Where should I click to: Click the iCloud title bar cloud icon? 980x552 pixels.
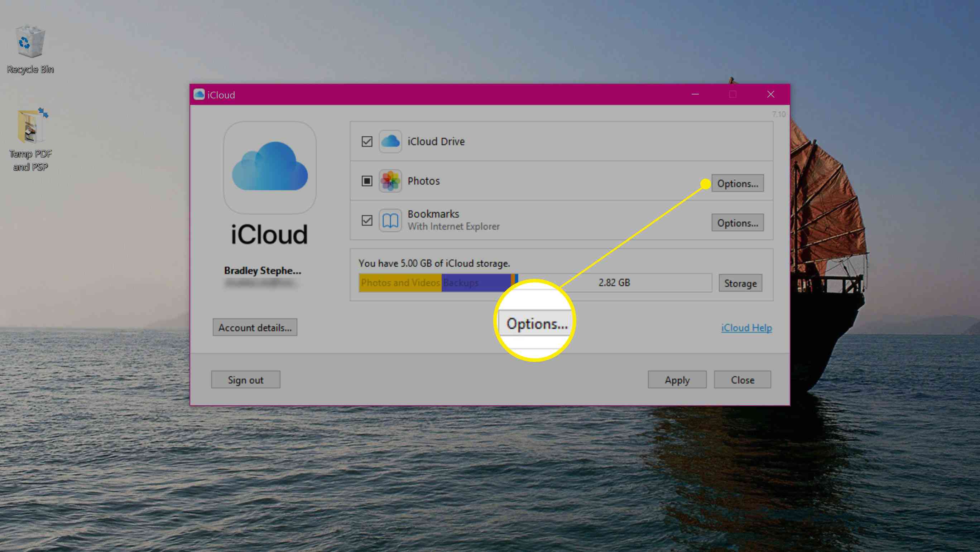click(x=199, y=94)
